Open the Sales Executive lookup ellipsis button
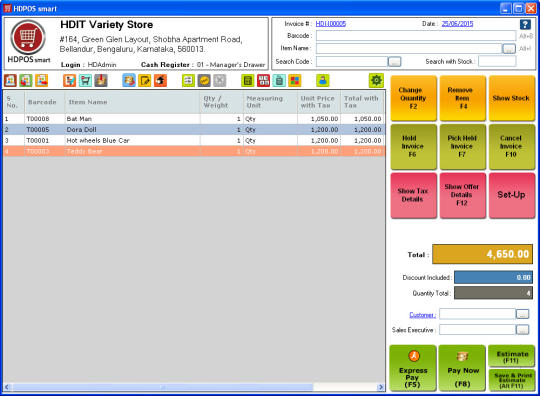This screenshot has height=396, width=540. [x=522, y=330]
